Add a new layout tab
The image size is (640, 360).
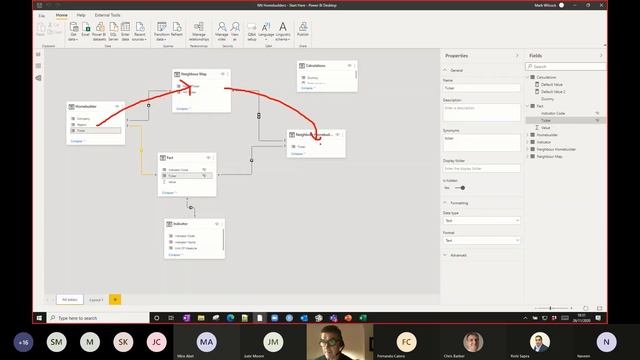tap(115, 300)
